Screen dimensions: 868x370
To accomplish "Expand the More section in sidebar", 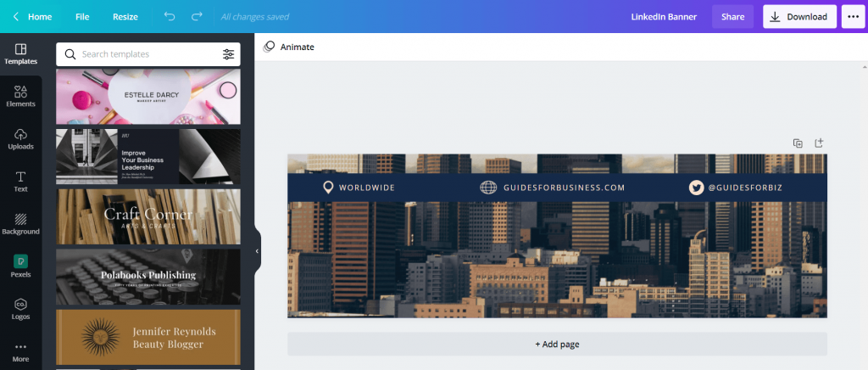I will click(x=20, y=351).
